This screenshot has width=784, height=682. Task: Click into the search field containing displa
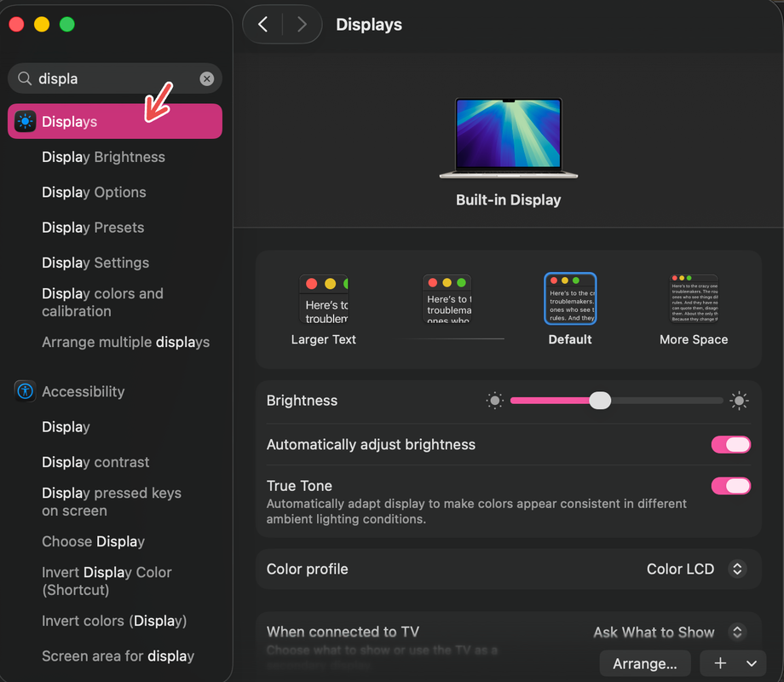pos(115,78)
